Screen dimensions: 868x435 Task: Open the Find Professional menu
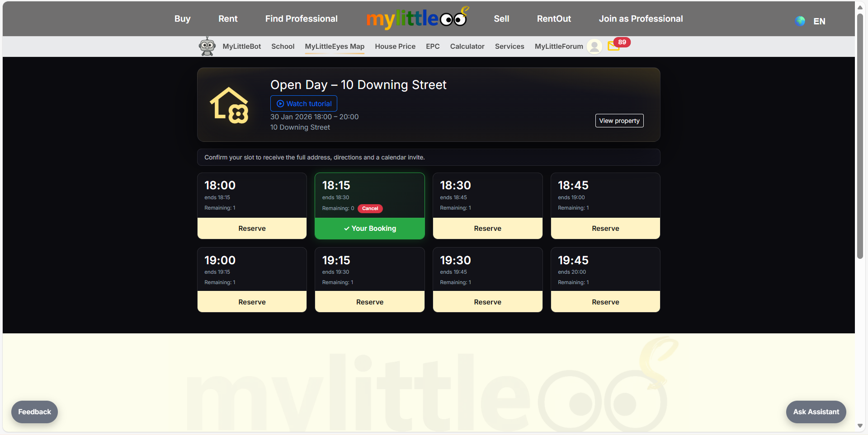tap(301, 19)
